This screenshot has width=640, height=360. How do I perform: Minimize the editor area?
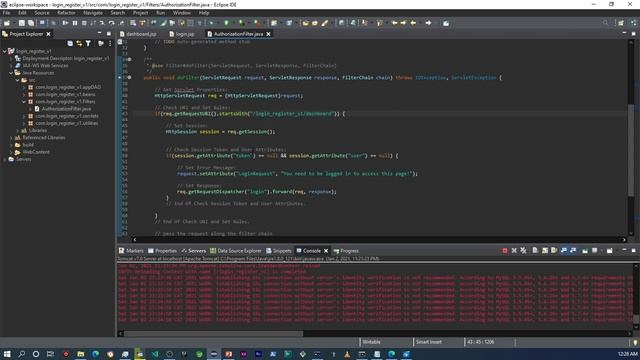click(x=624, y=33)
